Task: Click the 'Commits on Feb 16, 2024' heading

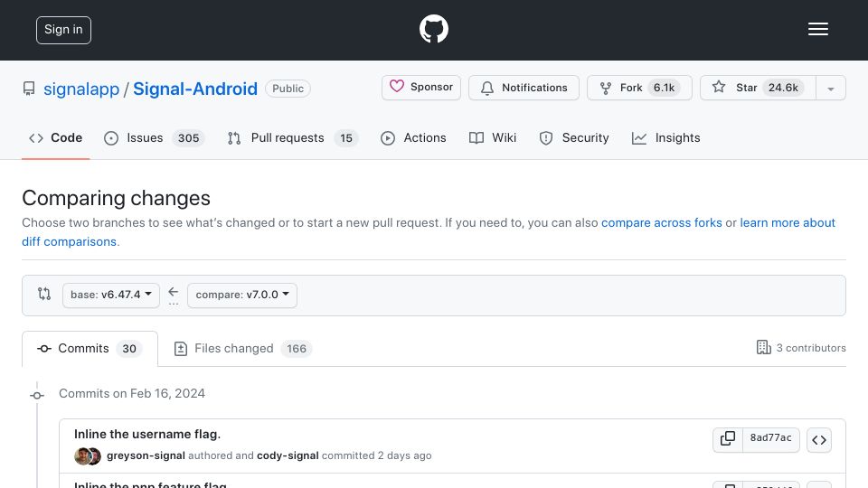Action: coord(132,393)
